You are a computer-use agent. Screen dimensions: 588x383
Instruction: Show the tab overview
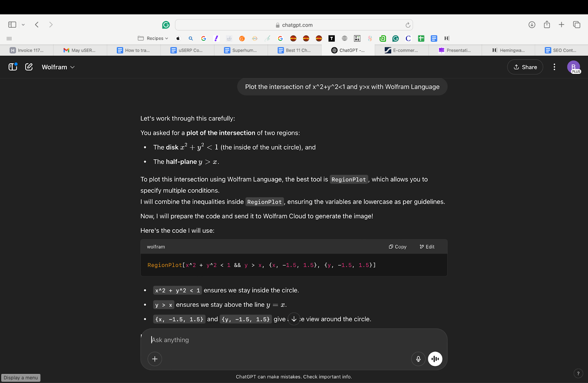pyautogui.click(x=577, y=25)
